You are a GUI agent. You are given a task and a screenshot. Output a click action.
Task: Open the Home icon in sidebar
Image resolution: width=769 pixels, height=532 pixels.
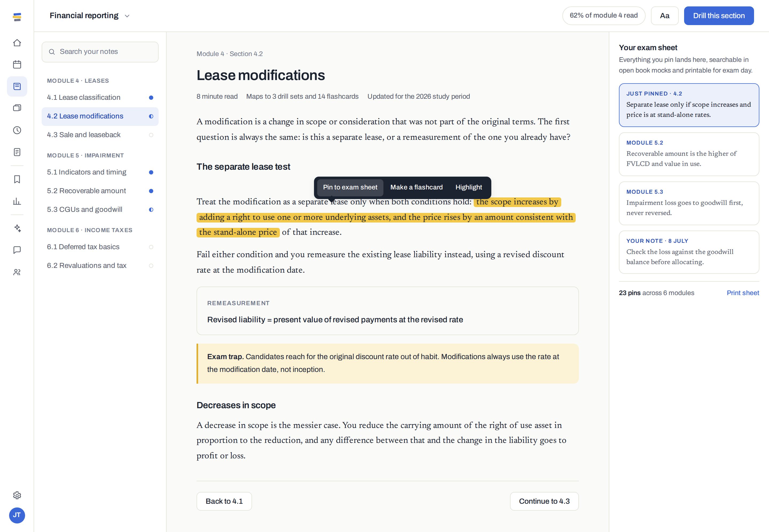click(x=17, y=43)
